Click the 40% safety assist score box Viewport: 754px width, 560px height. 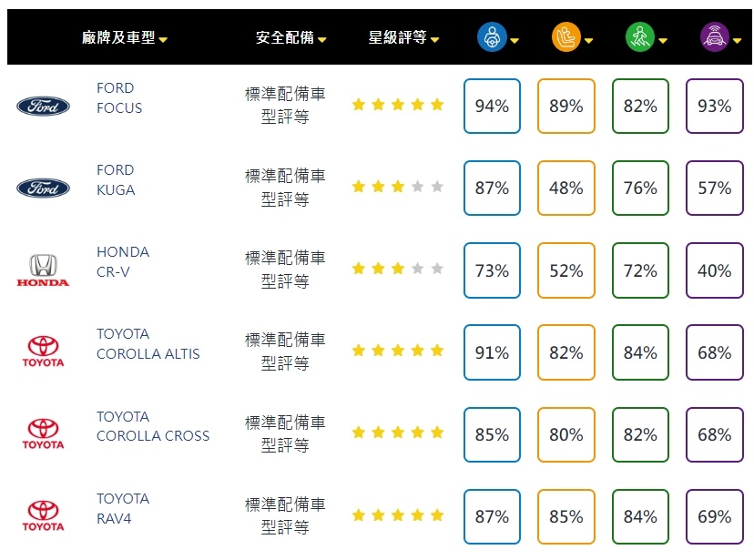[x=714, y=270]
